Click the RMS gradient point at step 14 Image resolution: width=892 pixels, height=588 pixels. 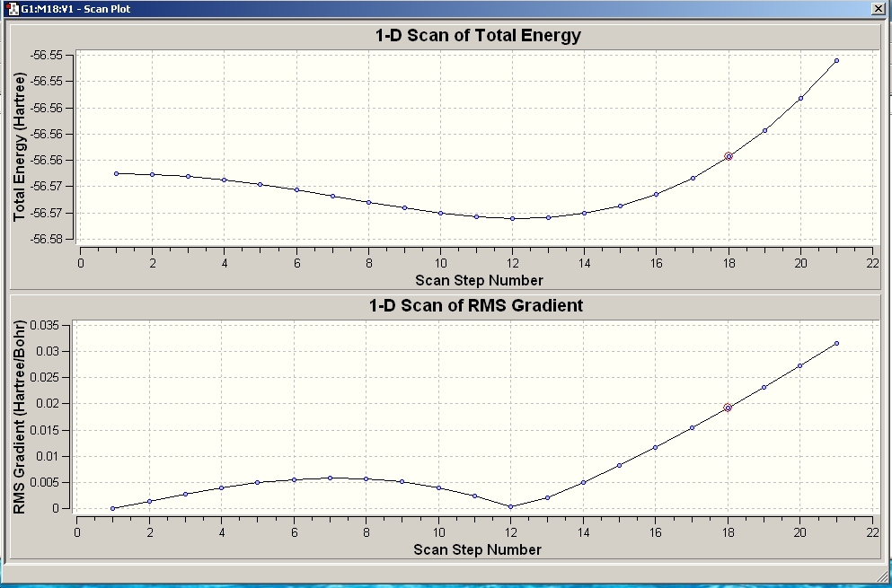tap(583, 483)
